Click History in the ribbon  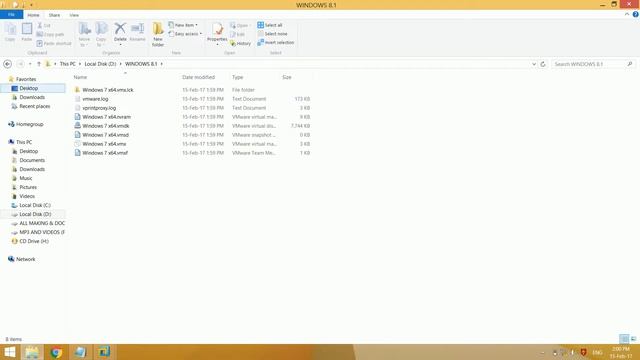241,43
